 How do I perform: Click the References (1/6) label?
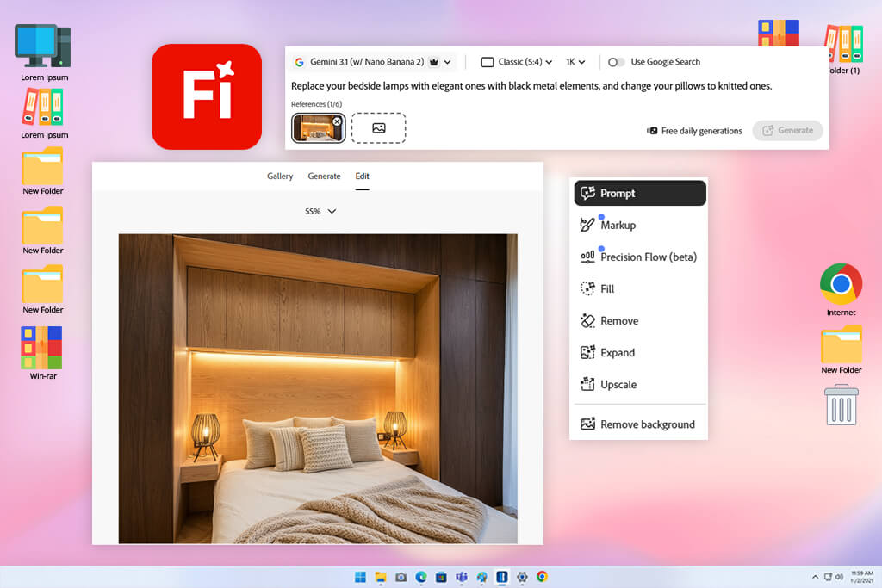point(316,104)
